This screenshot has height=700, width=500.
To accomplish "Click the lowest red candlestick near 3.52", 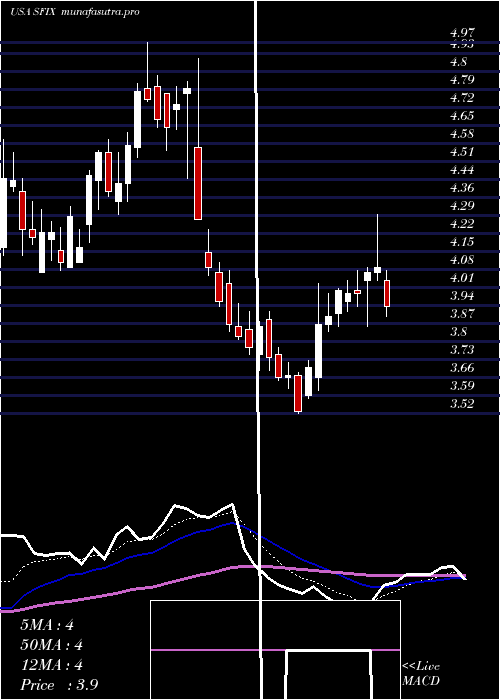I will (x=298, y=393).
